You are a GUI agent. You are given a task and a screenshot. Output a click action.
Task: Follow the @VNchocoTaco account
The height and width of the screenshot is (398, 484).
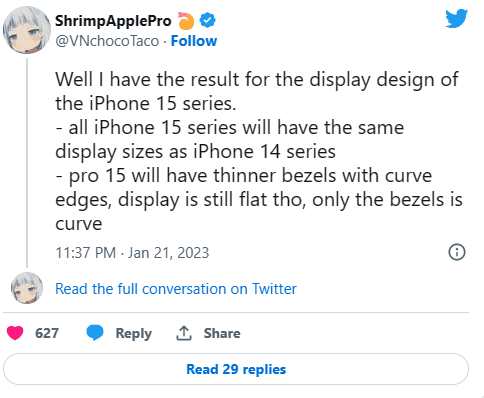(x=194, y=41)
